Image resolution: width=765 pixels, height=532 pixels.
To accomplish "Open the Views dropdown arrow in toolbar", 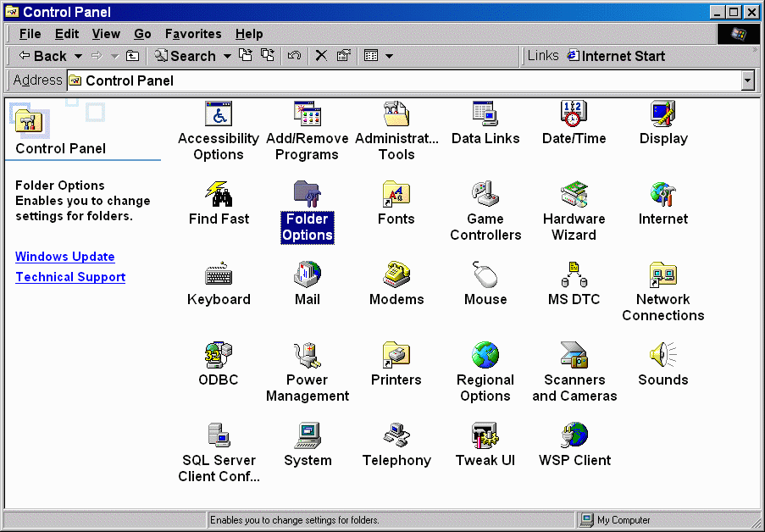I will (x=390, y=56).
